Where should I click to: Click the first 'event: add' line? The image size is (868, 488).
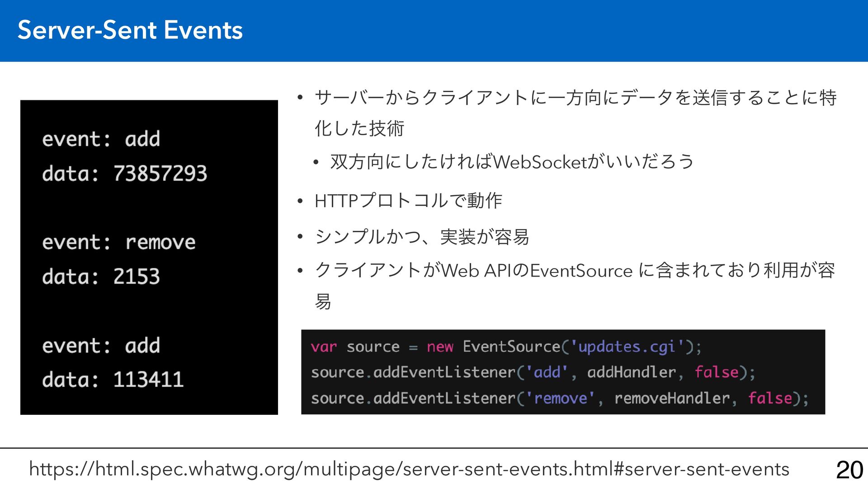[101, 139]
